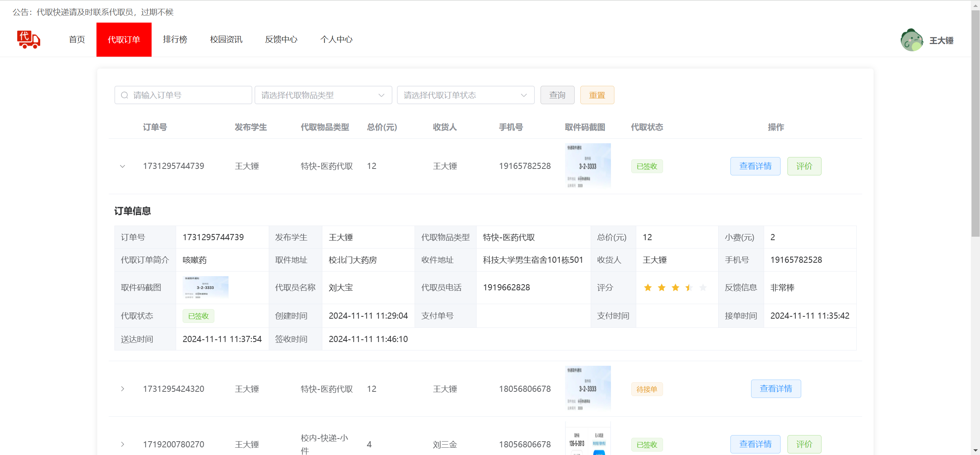Click the green dinosaur user avatar

click(911, 40)
